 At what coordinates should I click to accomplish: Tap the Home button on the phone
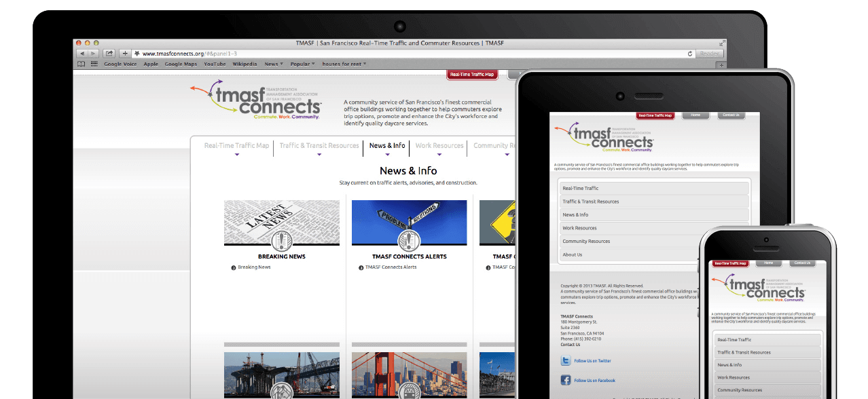(x=768, y=263)
